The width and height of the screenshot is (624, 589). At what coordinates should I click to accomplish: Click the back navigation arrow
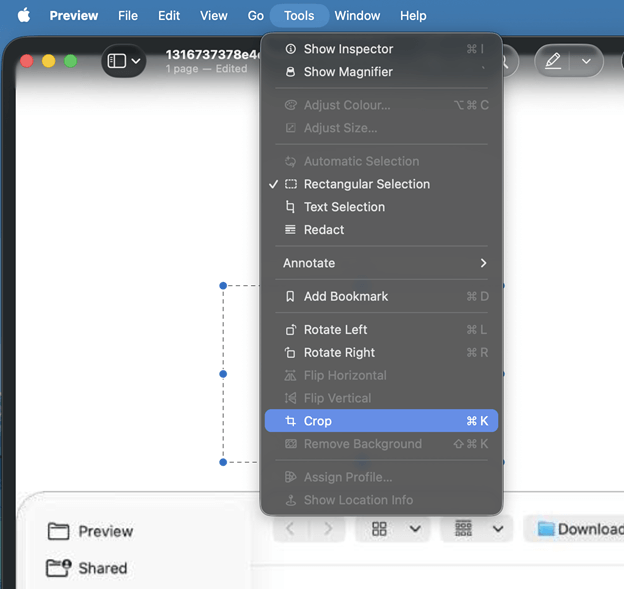point(291,528)
